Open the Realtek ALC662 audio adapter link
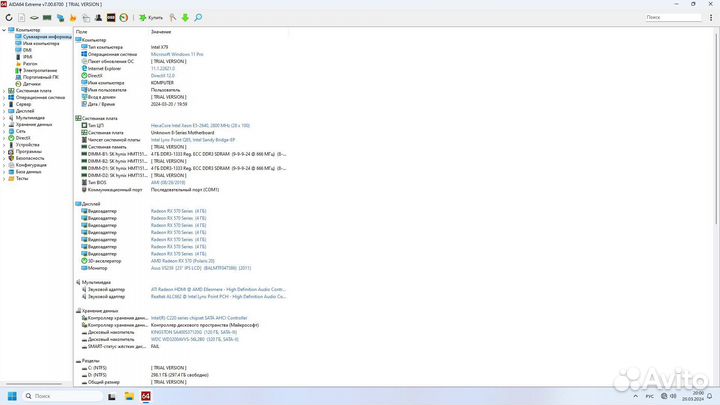The image size is (720, 405). click(218, 297)
